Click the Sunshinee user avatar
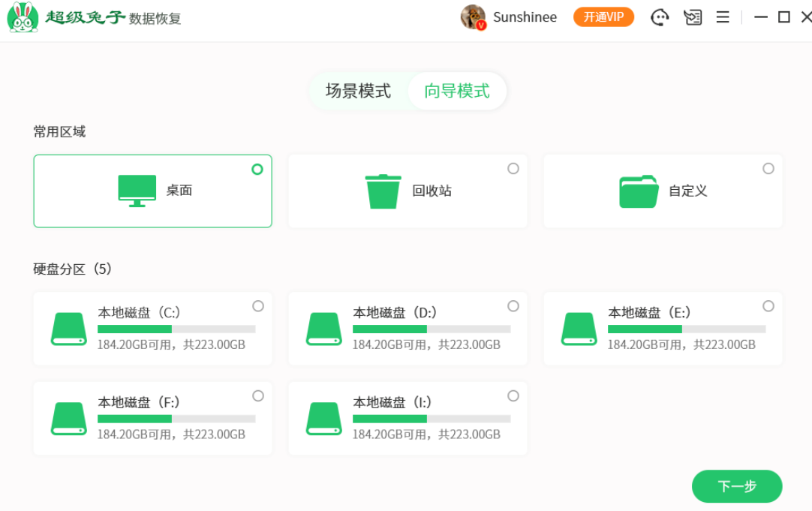This screenshot has width=812, height=511. [473, 17]
